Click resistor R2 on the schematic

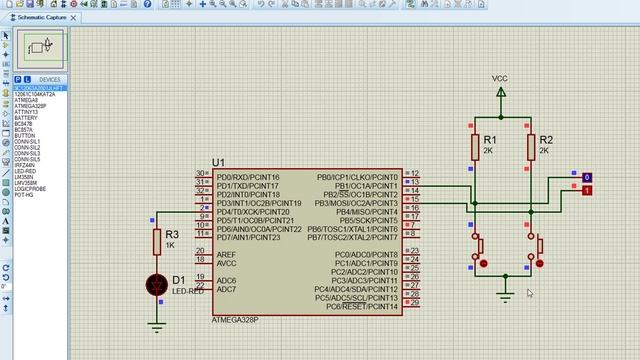pos(531,147)
